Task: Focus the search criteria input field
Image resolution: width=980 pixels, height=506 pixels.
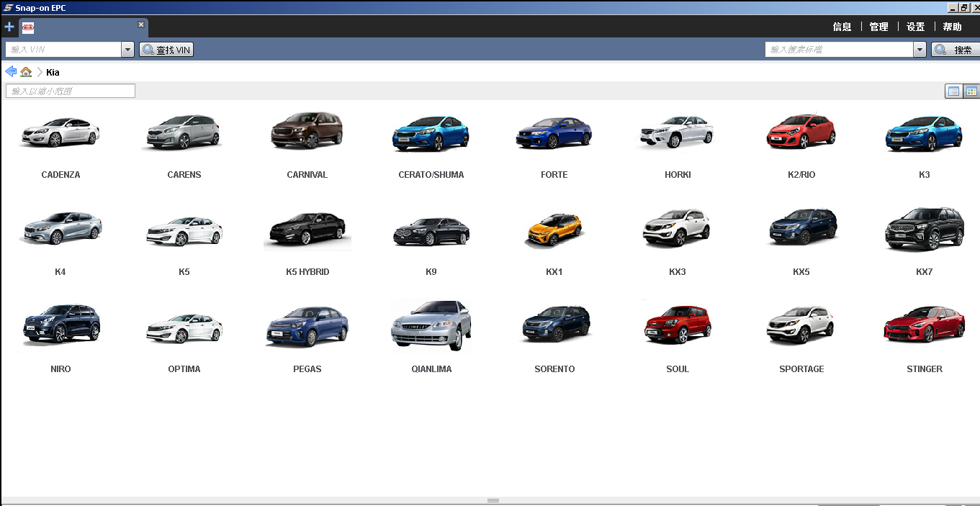Action: coord(839,50)
